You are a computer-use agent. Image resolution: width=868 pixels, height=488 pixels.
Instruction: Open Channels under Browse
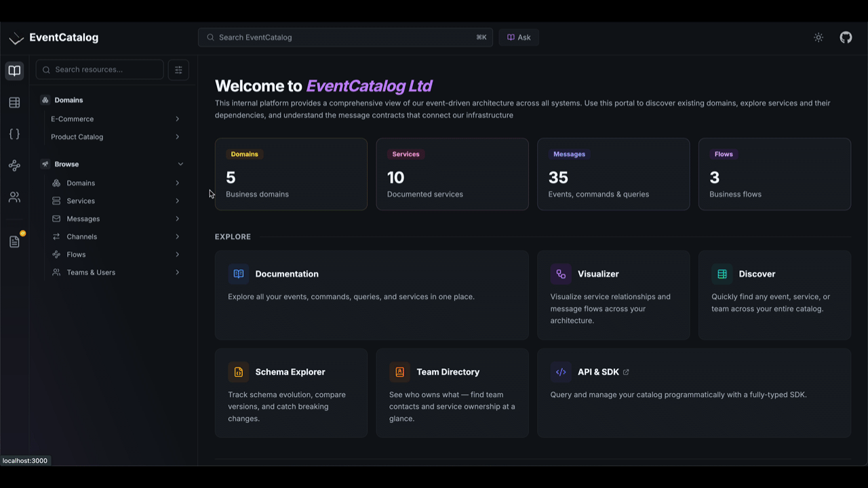pos(82,237)
